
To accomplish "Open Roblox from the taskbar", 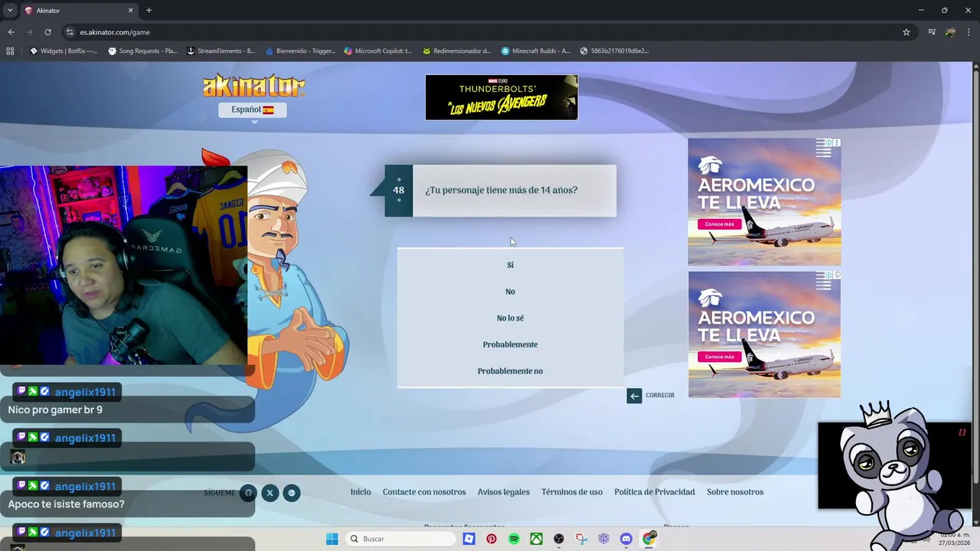I will click(469, 539).
